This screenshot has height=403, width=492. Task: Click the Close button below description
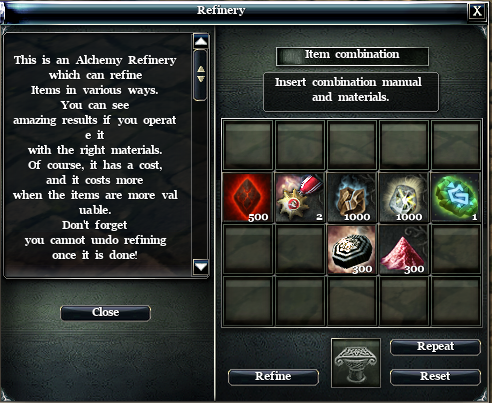[x=106, y=313]
